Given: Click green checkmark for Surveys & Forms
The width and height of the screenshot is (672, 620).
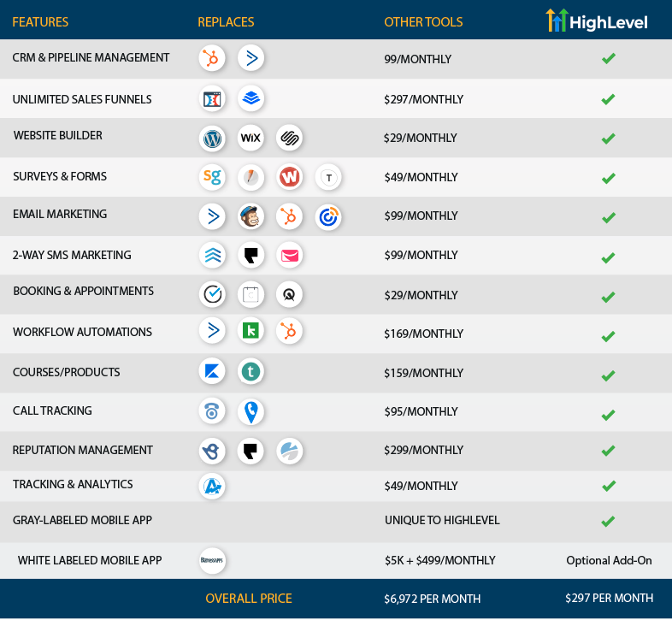Looking at the screenshot, I should click(x=608, y=178).
